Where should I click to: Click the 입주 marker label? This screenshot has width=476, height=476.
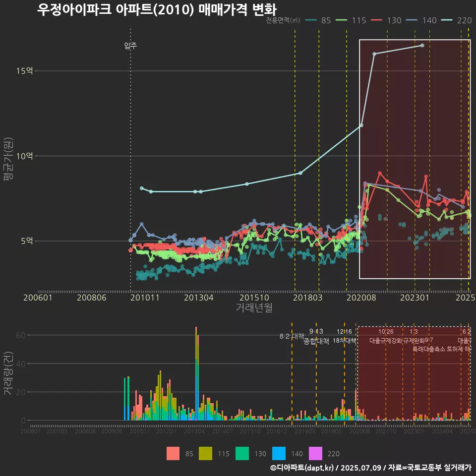coord(130,46)
